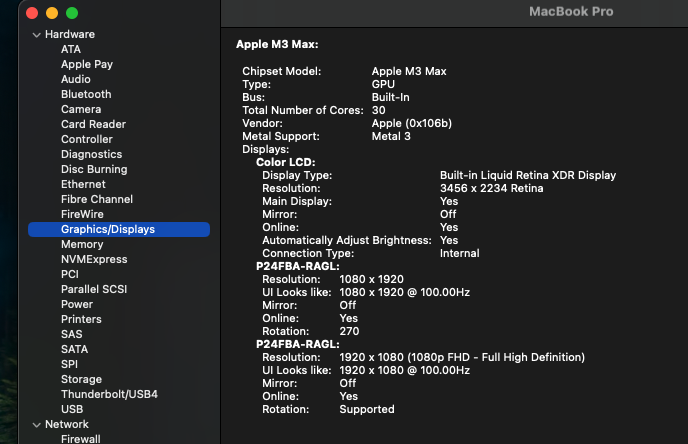688x444 pixels.
Task: Maximize the window with the green button
Action: (x=72, y=13)
